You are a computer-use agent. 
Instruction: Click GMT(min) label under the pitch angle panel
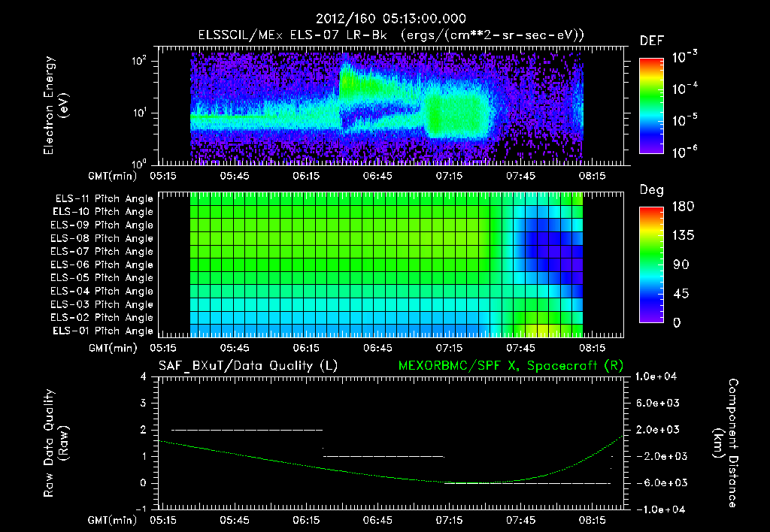click(x=112, y=348)
